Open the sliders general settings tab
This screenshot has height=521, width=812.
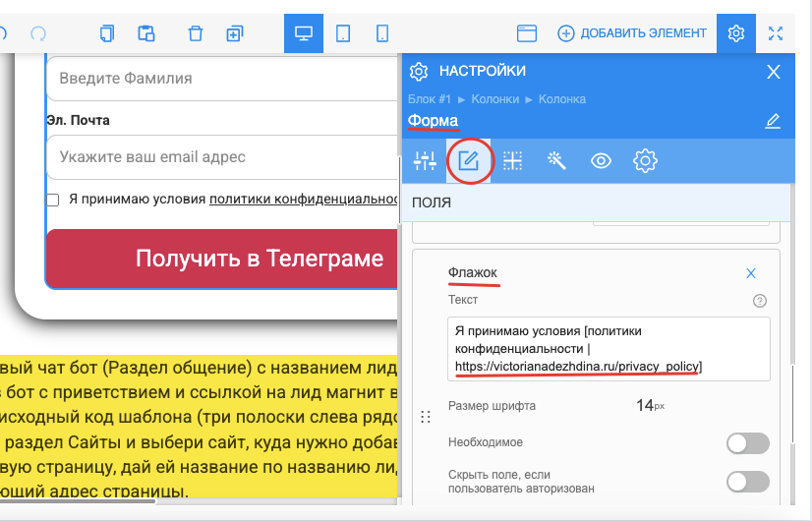pos(425,161)
